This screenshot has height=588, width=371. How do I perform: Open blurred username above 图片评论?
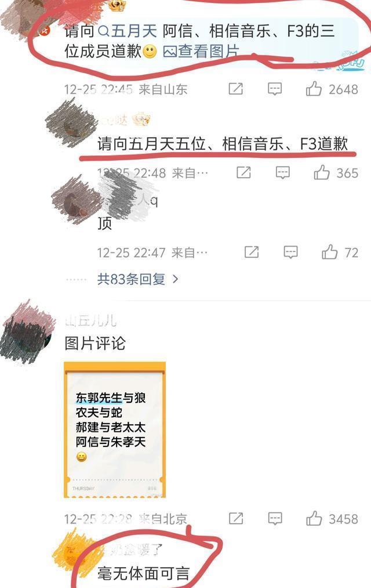coord(90,321)
